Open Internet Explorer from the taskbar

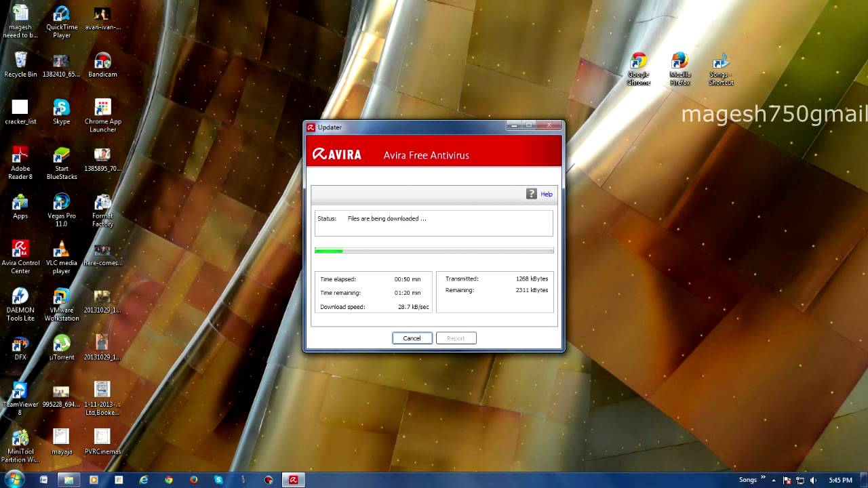144,480
